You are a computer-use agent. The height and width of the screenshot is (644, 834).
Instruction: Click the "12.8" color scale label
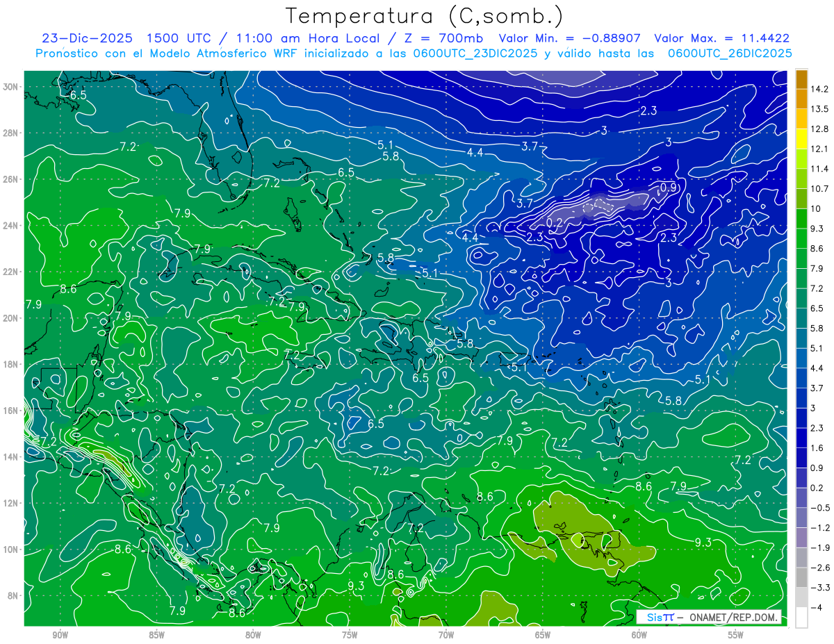tap(820, 129)
